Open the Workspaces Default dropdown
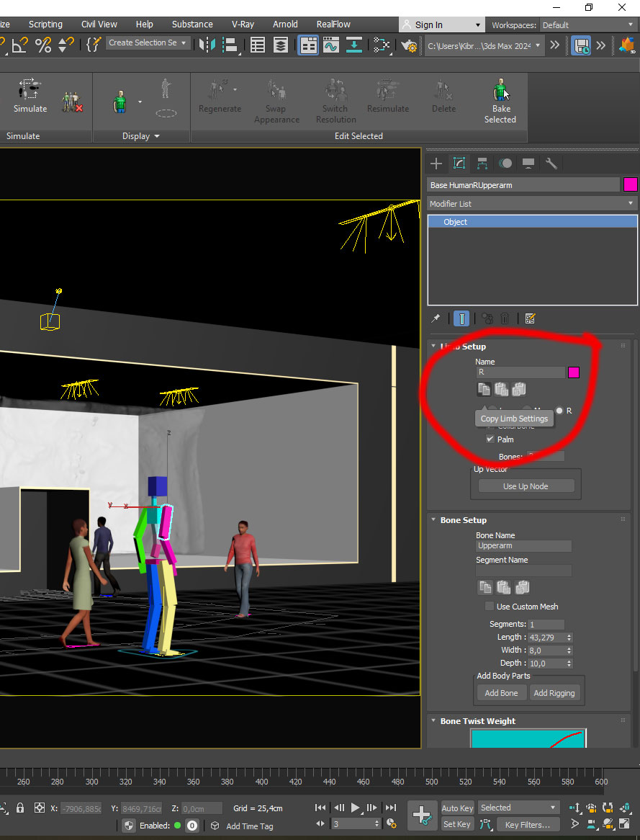Image resolution: width=640 pixels, height=840 pixels. [x=588, y=24]
